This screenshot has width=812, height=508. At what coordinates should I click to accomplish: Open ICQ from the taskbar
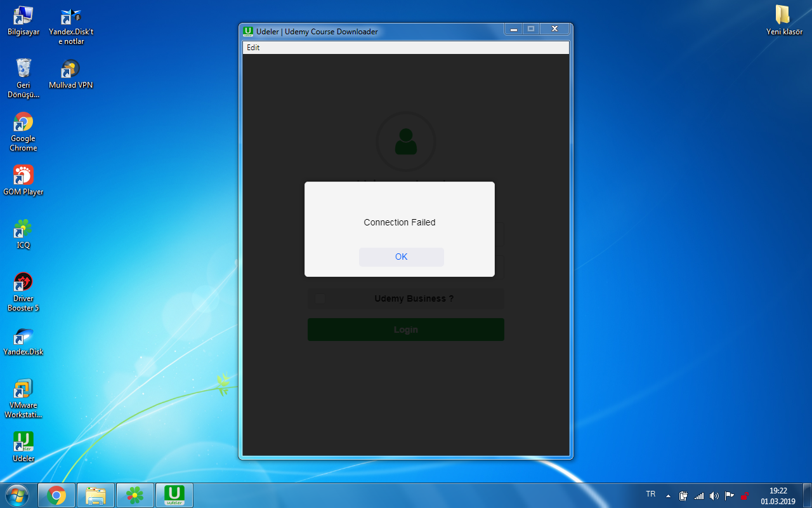(x=135, y=495)
